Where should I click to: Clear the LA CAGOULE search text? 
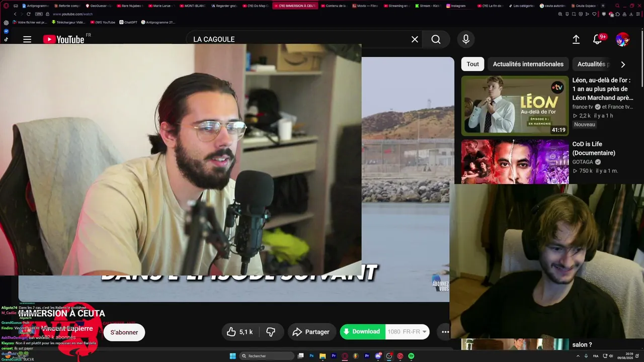coord(415,39)
